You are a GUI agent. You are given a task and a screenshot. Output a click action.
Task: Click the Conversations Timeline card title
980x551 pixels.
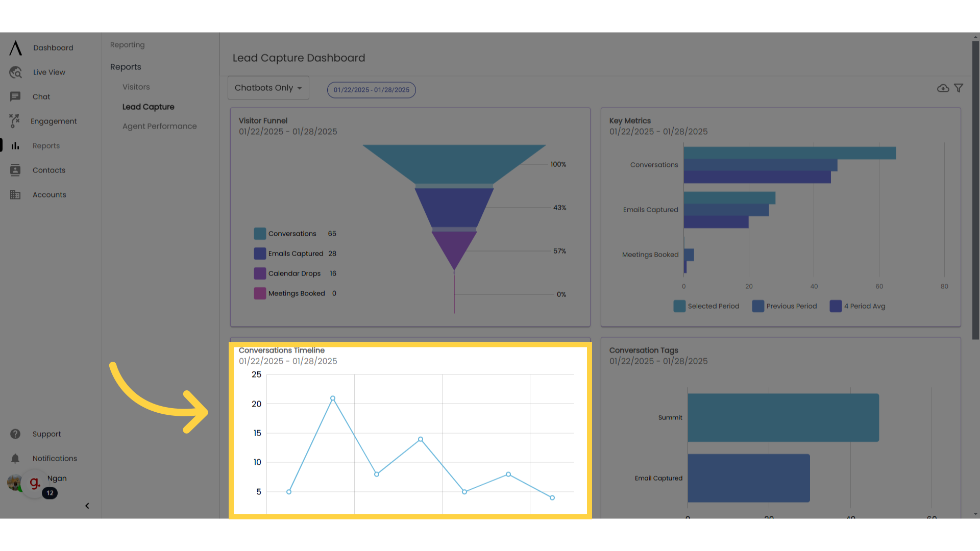pos(282,350)
